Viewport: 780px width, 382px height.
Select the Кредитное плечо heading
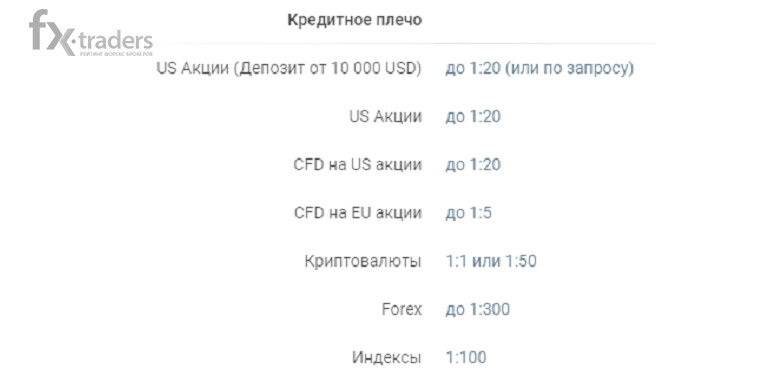pos(355,20)
